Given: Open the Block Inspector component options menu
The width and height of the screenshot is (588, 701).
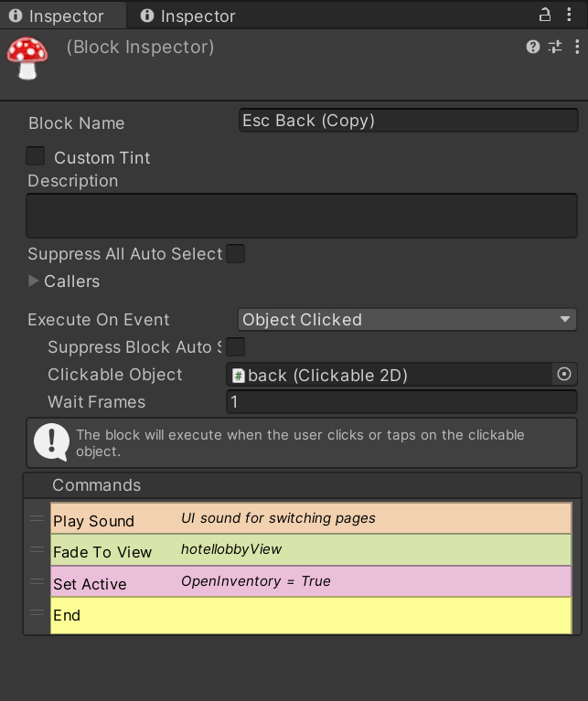Looking at the screenshot, I should click(577, 47).
